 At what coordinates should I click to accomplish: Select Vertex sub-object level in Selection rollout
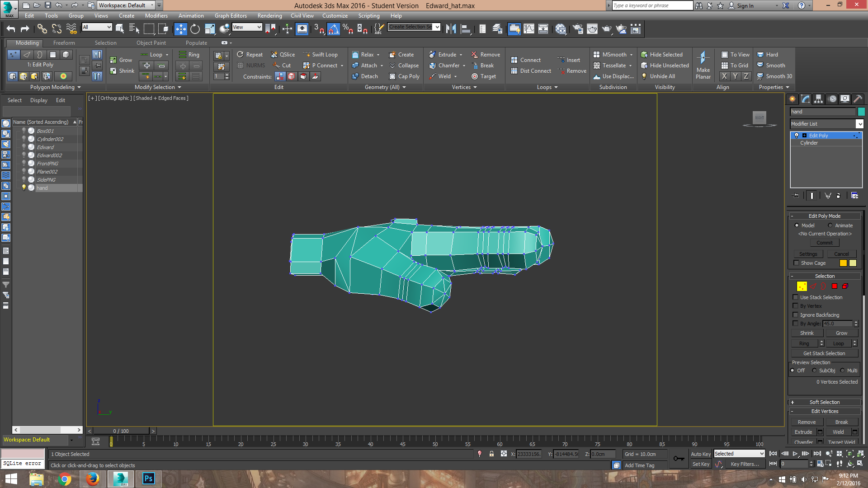(802, 286)
